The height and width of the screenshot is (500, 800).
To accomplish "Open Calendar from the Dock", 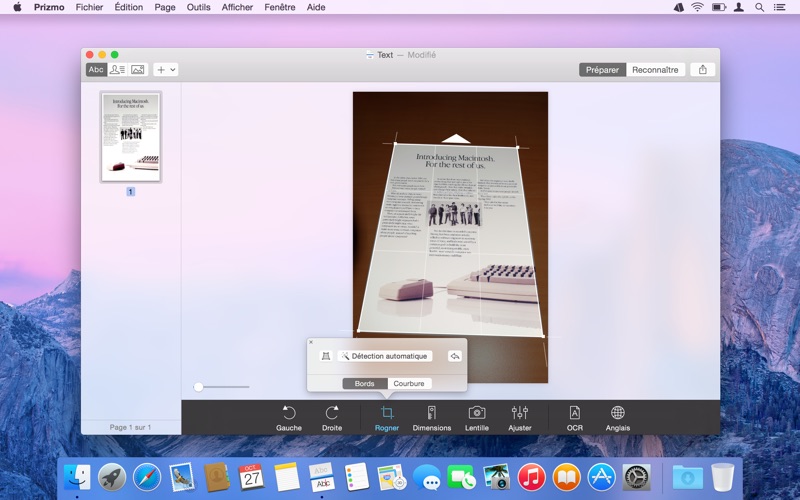I will pyautogui.click(x=252, y=478).
